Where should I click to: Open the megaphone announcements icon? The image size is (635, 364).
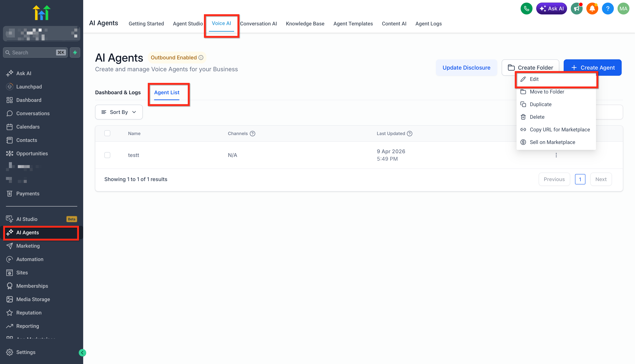[577, 9]
